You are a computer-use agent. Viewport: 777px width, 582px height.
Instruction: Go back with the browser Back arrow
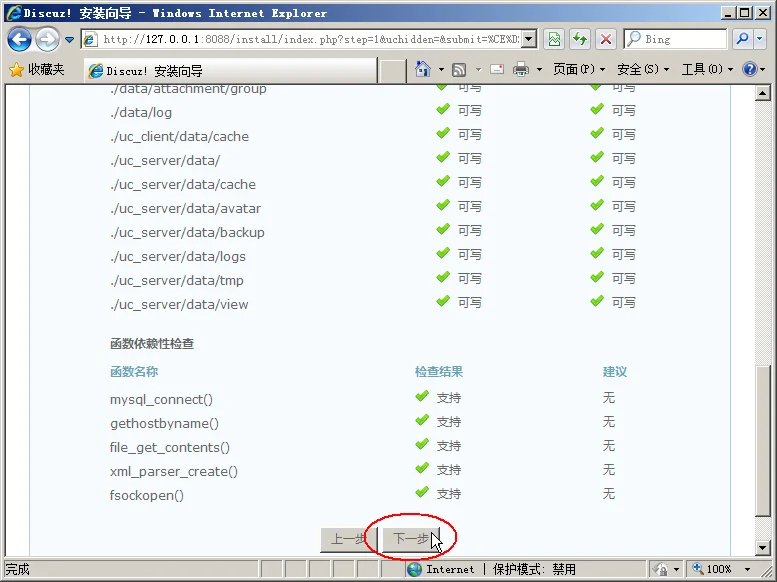coord(19,40)
